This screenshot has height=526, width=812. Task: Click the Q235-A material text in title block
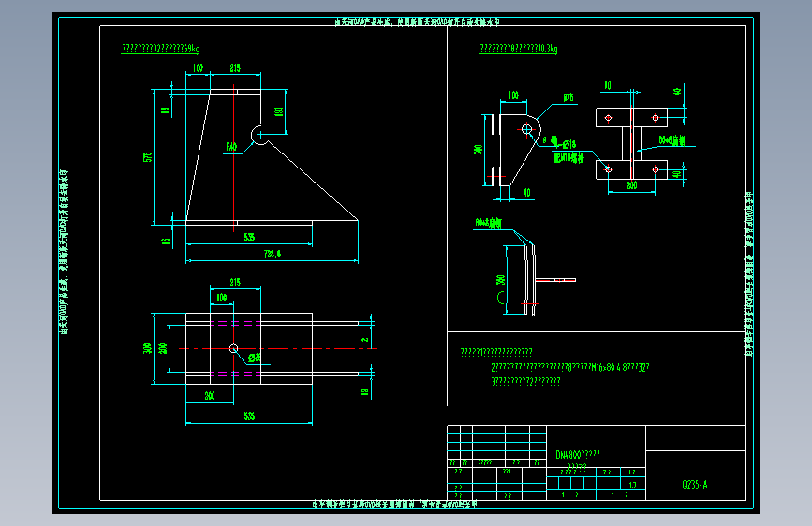tap(694, 485)
